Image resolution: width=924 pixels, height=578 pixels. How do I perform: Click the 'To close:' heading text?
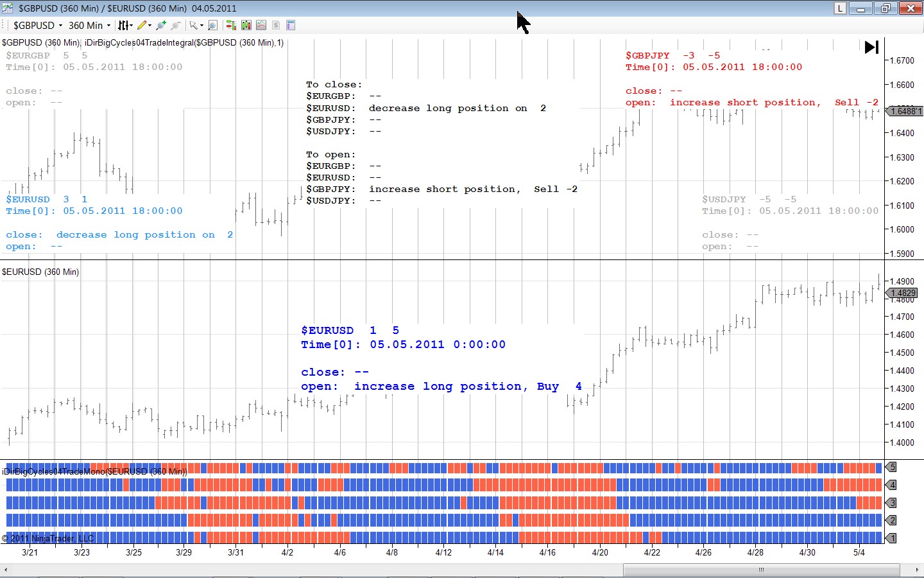tap(334, 85)
